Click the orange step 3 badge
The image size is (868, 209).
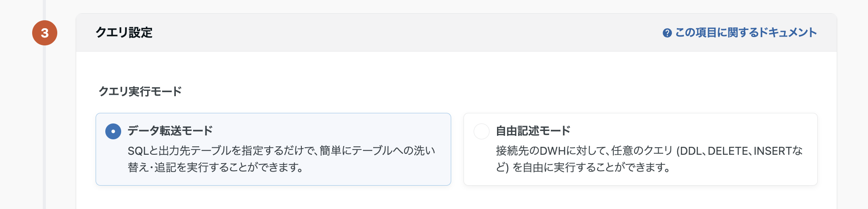45,33
